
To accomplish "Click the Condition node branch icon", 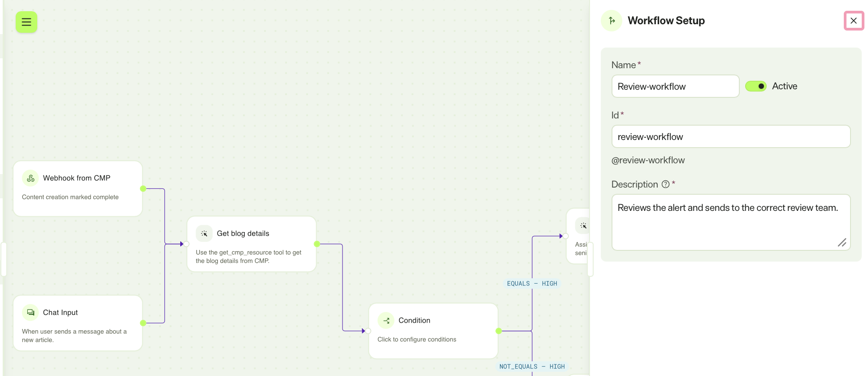I will click(386, 320).
